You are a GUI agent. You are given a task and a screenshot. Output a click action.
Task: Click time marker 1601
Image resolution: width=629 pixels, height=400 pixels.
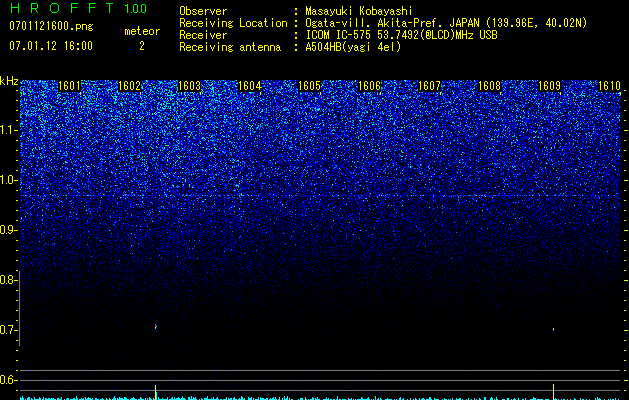[x=69, y=86]
